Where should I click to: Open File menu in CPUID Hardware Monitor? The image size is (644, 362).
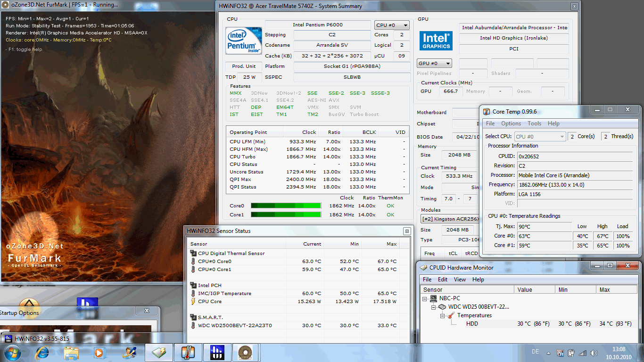427,280
